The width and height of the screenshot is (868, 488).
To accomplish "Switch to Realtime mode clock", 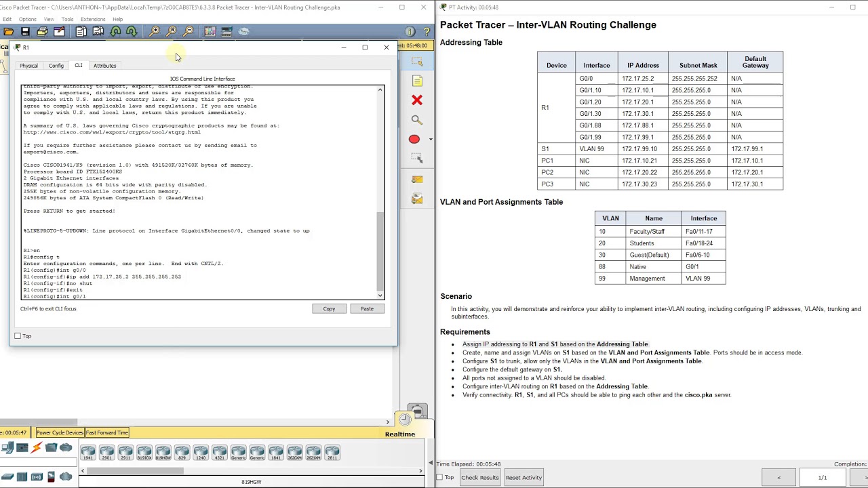I will (x=405, y=419).
